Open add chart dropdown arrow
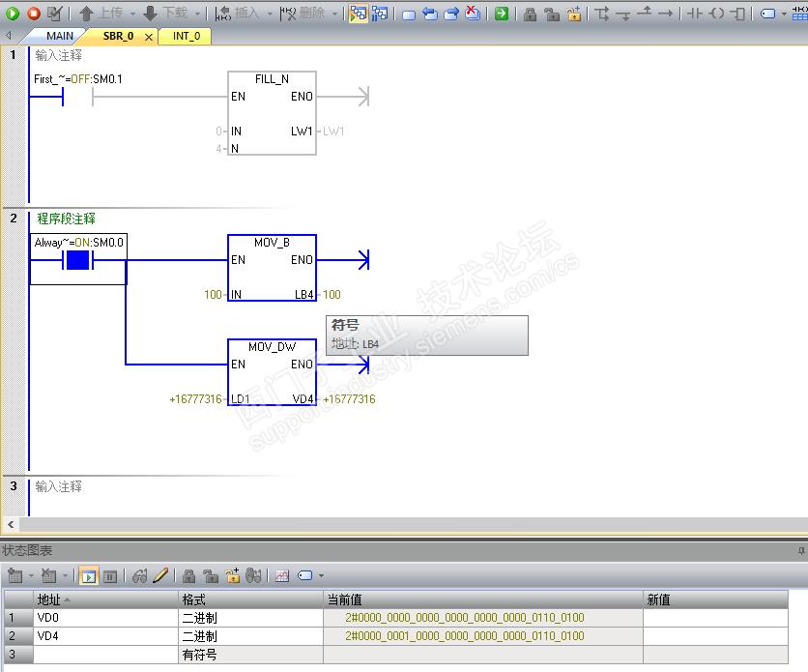 pos(31,576)
